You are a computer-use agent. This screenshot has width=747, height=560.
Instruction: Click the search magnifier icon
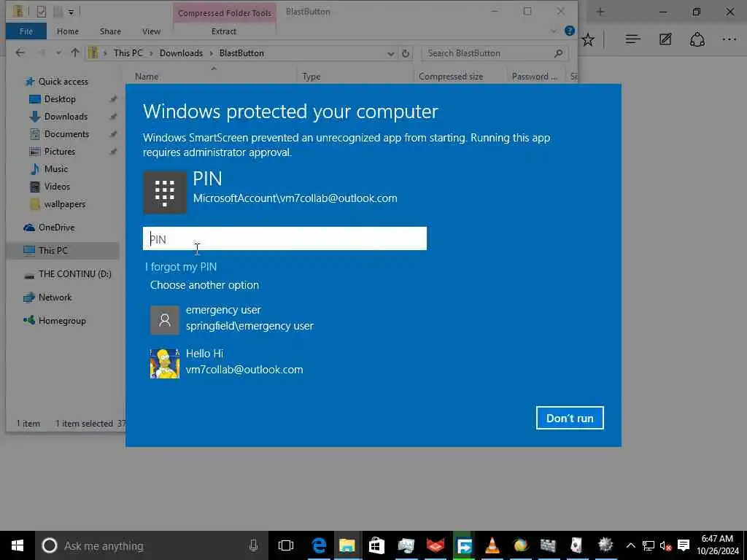point(559,53)
